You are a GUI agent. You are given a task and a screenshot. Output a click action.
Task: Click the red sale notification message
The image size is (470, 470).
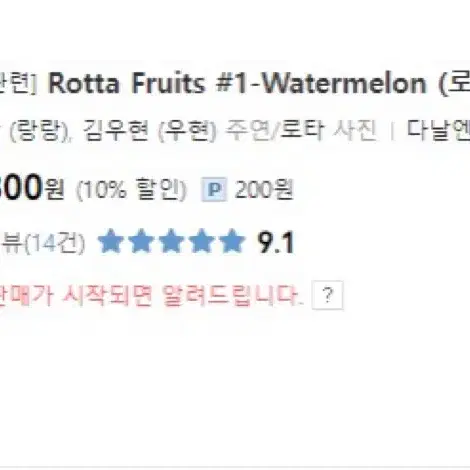pos(150,295)
